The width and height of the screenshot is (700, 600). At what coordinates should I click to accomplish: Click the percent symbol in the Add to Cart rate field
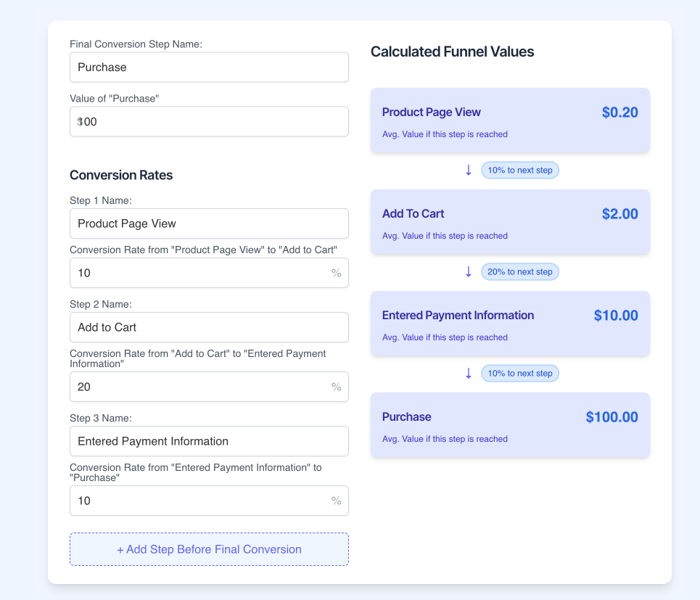(336, 387)
